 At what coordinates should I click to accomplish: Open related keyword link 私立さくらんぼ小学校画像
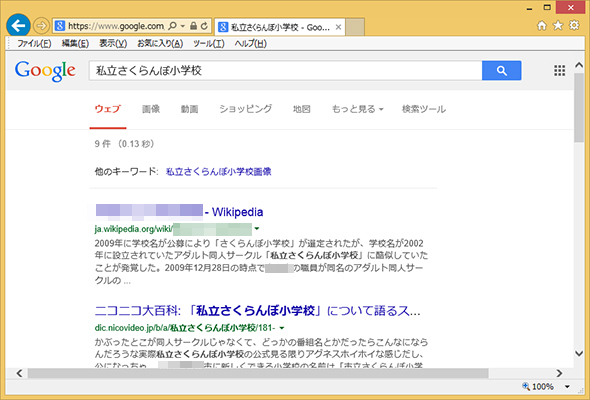pos(219,172)
